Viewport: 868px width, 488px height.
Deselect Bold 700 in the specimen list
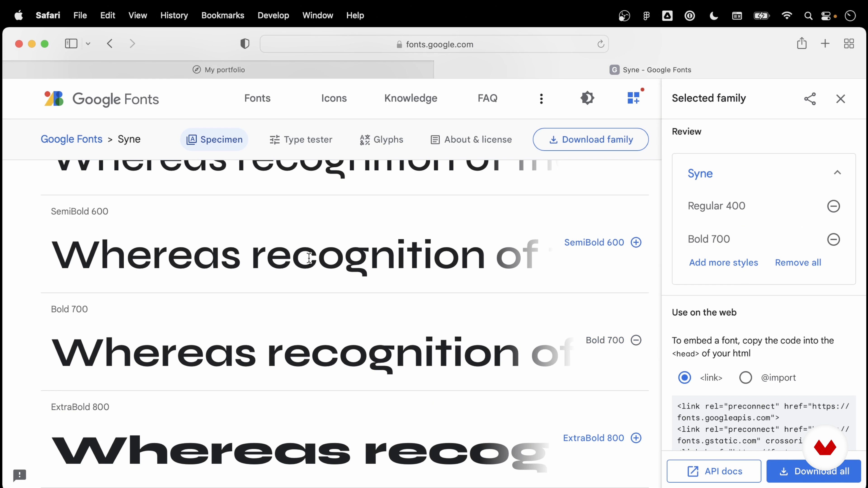636,340
